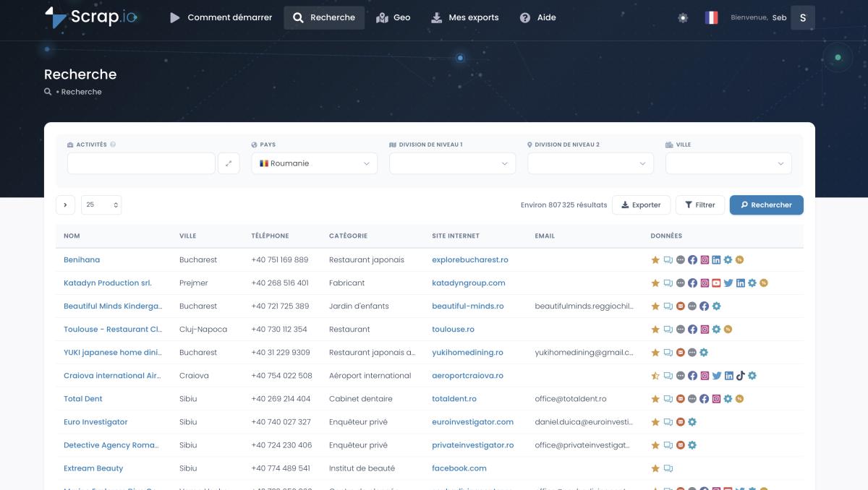Open the Ville dropdown
The height and width of the screenshot is (490, 868).
tap(728, 163)
